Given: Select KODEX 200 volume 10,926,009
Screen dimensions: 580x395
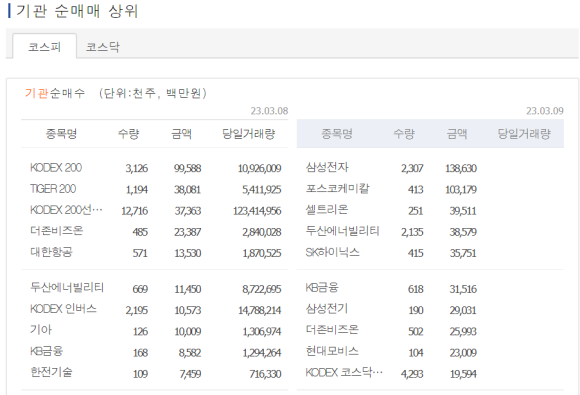Looking at the screenshot, I should tap(259, 168).
